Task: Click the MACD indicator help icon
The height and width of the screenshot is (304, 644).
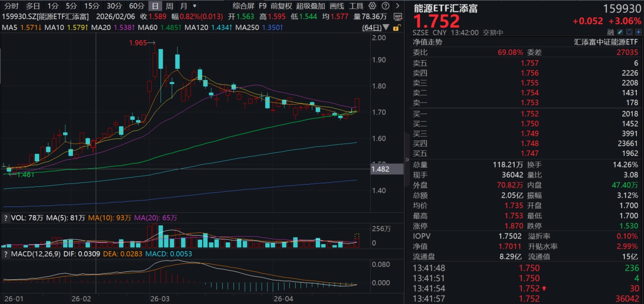Action: [6, 254]
